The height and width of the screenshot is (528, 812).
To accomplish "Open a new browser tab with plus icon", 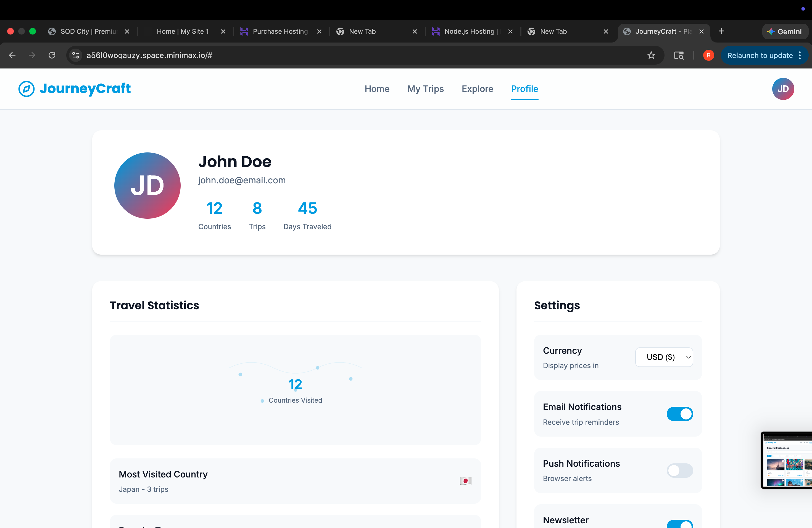I will pyautogui.click(x=721, y=31).
